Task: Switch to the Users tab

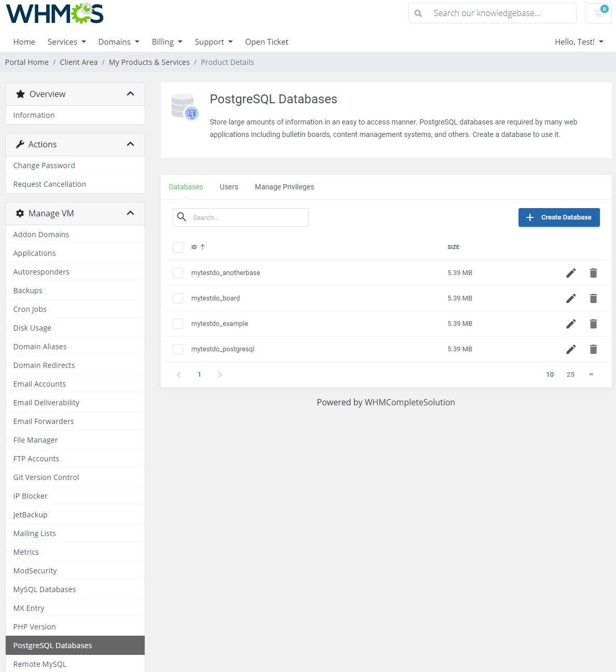Action: tap(229, 187)
